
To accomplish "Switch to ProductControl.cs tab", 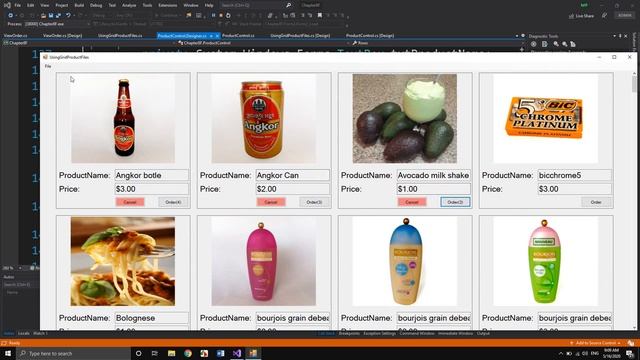I will (238, 36).
